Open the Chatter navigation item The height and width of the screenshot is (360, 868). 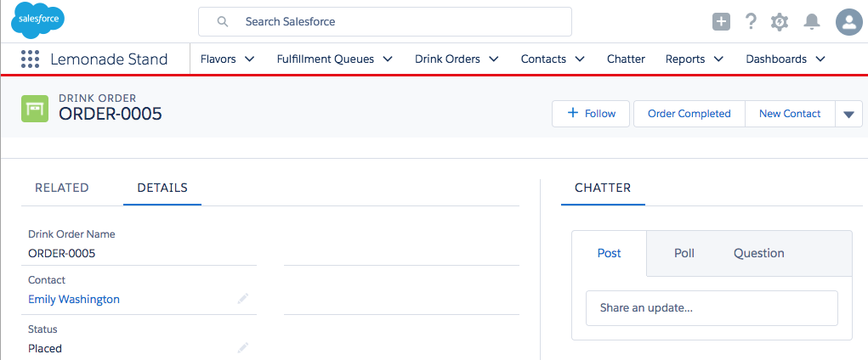[x=626, y=59]
